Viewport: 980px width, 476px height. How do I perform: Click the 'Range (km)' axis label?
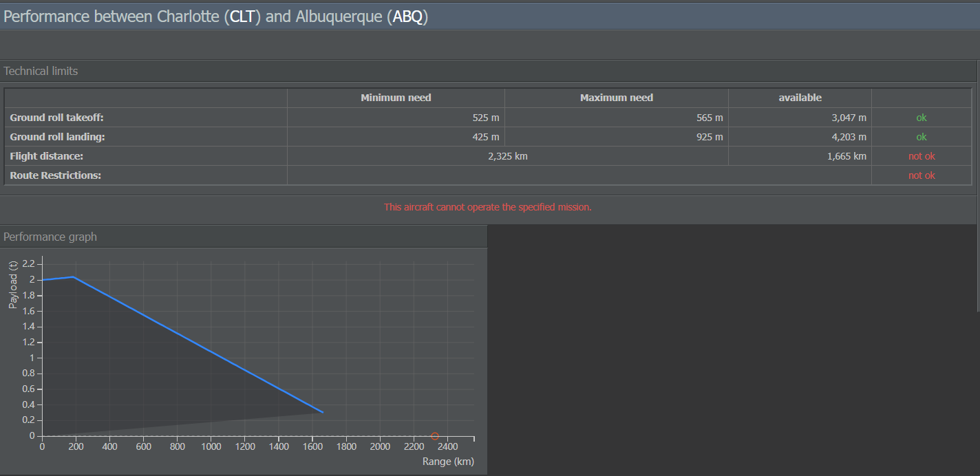point(448,462)
